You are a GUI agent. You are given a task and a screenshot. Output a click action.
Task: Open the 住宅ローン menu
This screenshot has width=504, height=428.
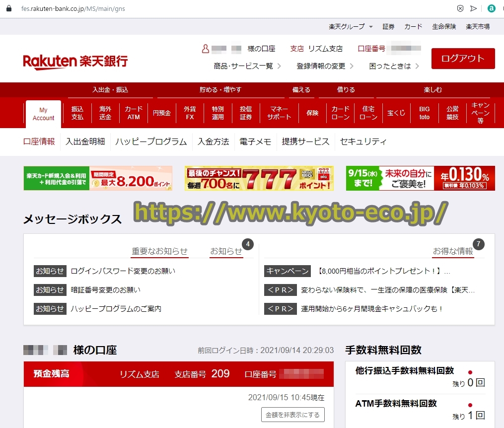click(x=368, y=113)
